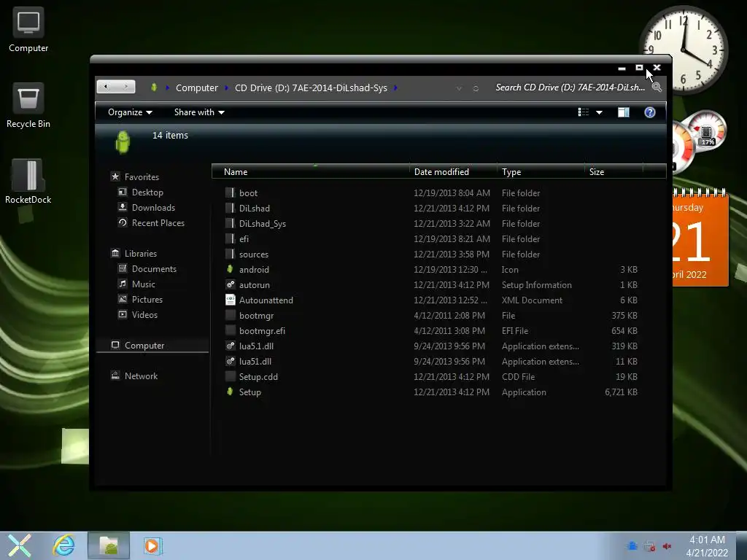Open the Computer desktop icon
This screenshot has height=560, width=747.
[x=28, y=29]
